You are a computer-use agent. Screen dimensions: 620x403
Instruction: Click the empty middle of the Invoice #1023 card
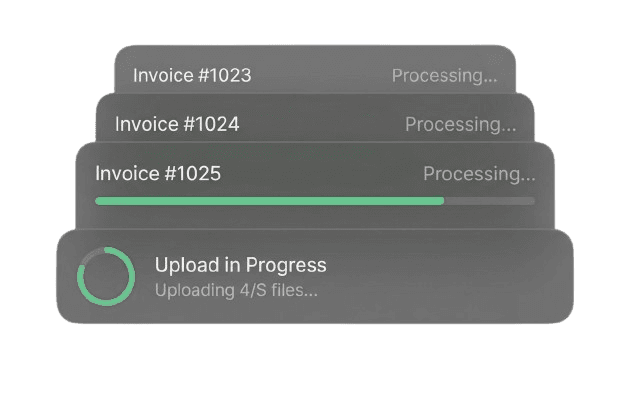[x=320, y=76]
